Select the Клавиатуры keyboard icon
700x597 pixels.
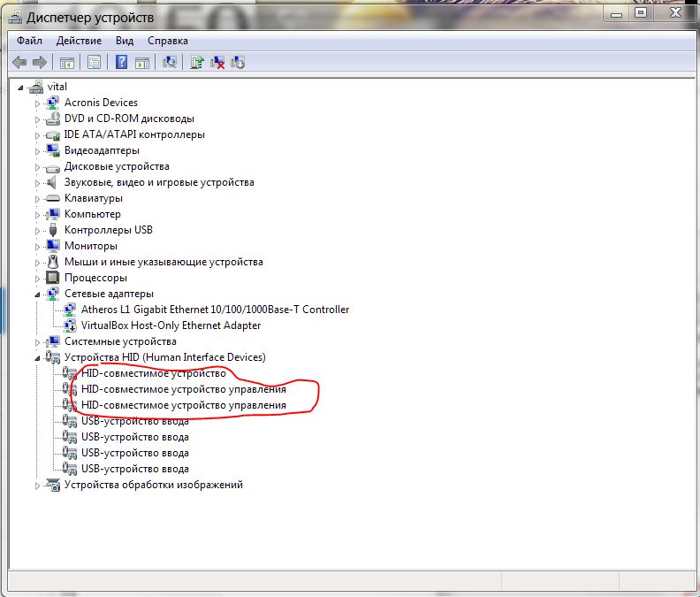53,198
